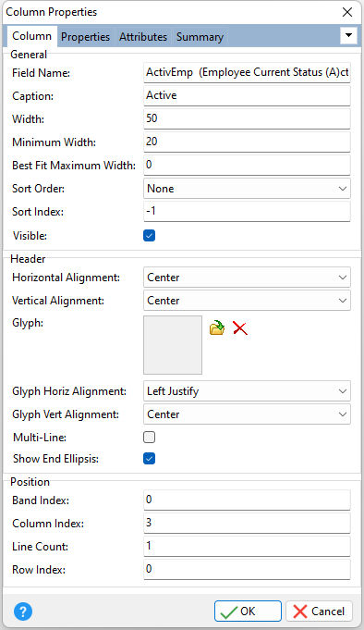
Task: Close the Column Properties dialog
Action: 347,12
